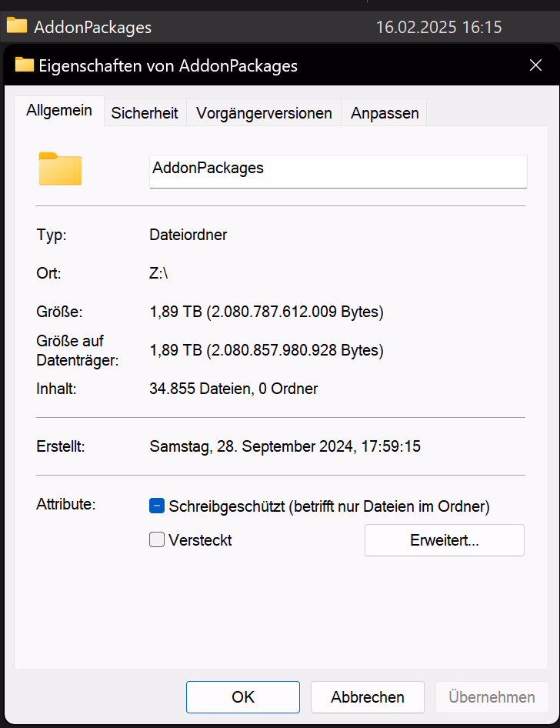Click the folder icon in the dialog title bar

click(25, 65)
